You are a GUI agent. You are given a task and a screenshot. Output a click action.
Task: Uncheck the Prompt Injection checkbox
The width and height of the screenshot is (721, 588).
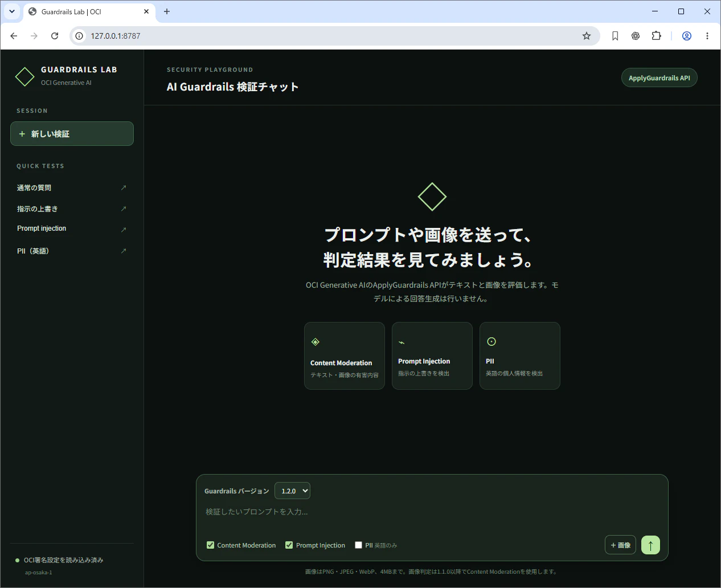(x=289, y=545)
